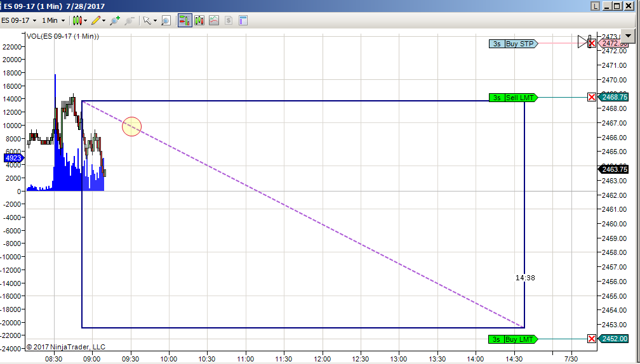This screenshot has height=364, width=640.
Task: Click the Sell LMT order label
Action: pos(521,98)
